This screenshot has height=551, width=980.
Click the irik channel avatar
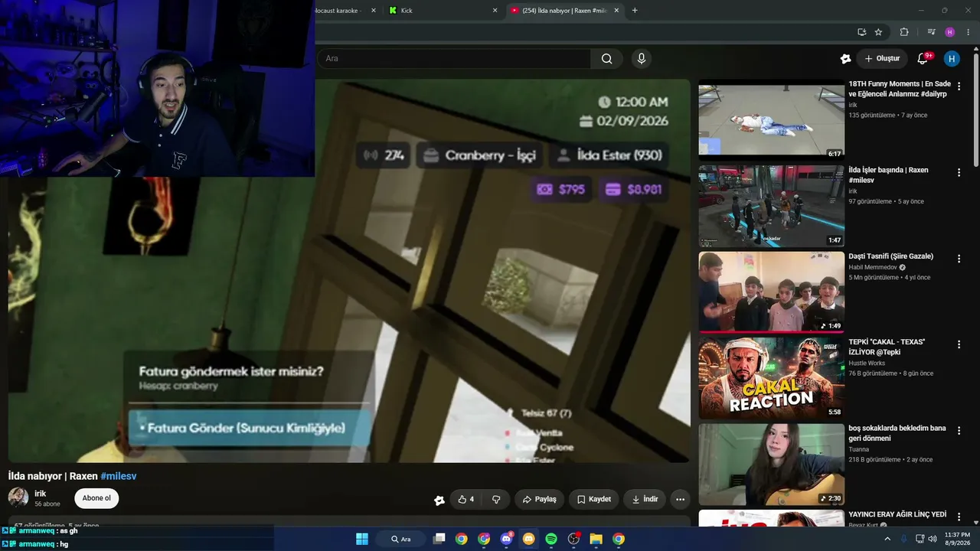[18, 497]
